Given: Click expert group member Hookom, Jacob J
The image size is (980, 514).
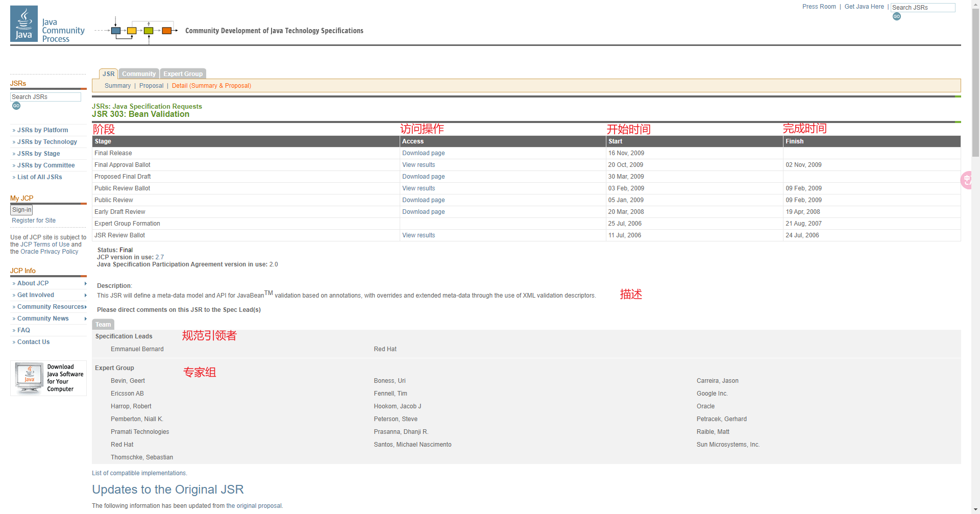Looking at the screenshot, I should point(397,406).
